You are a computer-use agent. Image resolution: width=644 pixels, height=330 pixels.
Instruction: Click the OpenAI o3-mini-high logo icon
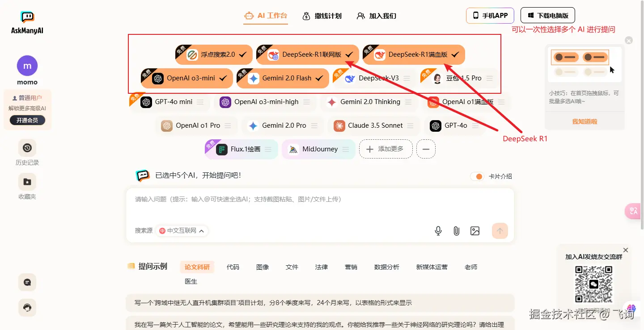click(x=225, y=102)
